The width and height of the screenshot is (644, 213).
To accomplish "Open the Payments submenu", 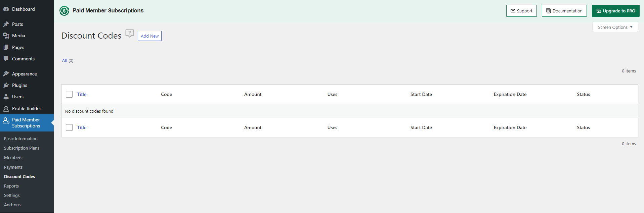I will coord(13,167).
